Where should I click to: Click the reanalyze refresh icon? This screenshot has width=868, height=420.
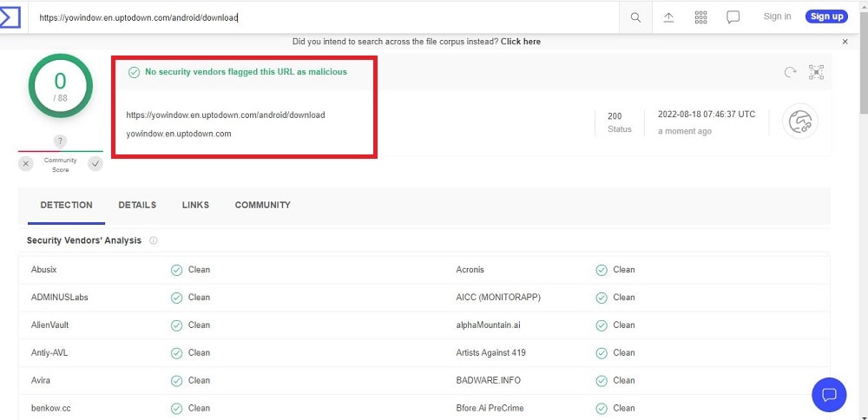791,72
